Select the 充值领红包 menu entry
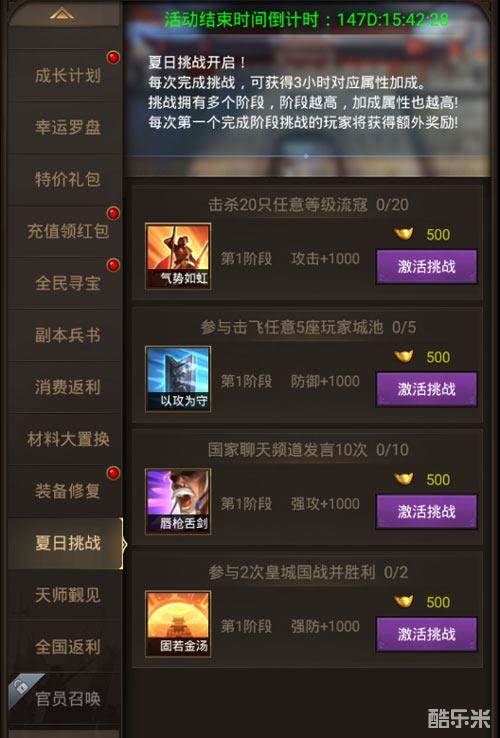This screenshot has height=738, width=500. pyautogui.click(x=67, y=231)
